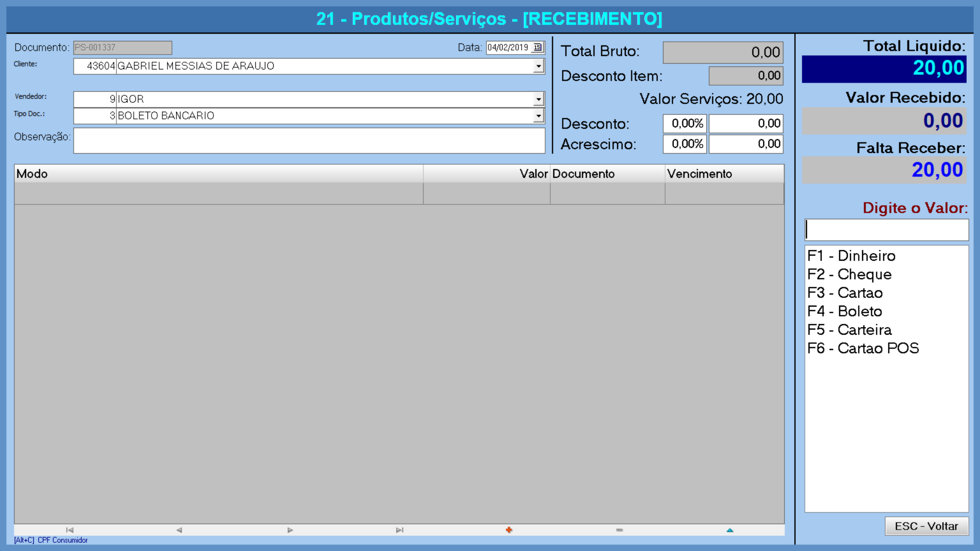Click into the Observação text field
The image size is (980, 551).
(x=309, y=140)
